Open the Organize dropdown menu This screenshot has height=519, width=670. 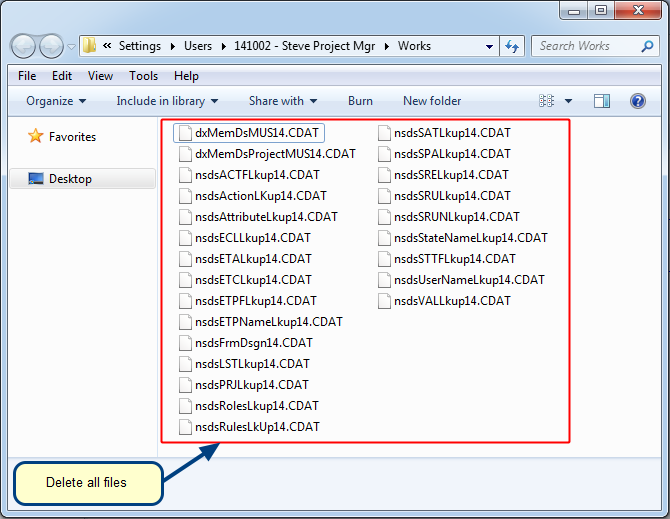click(56, 101)
